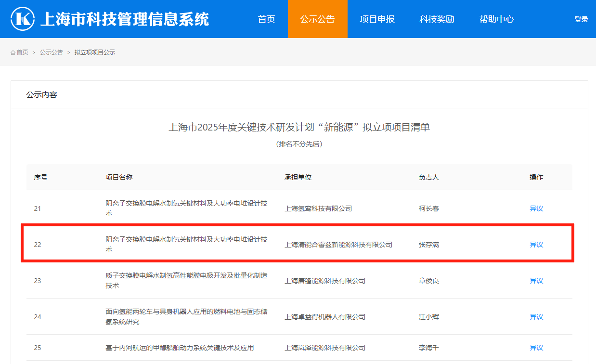
Task: Open the 帮助中心 page
Action: coord(496,19)
